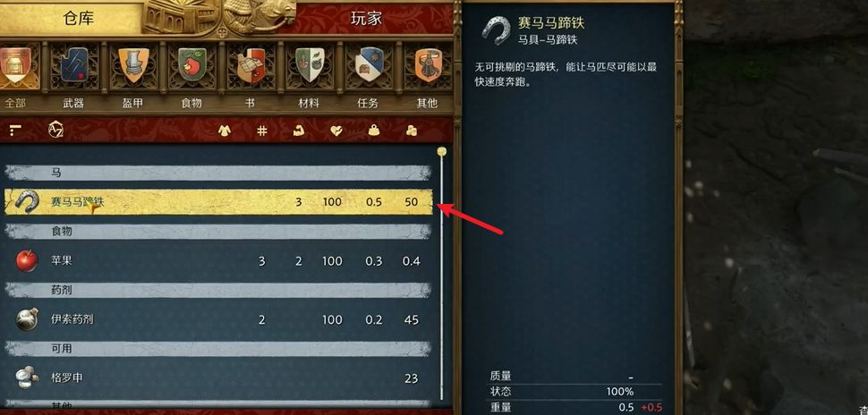Select the 全部 all items category icon
Screen dimensions: 868x415
coord(17,66)
